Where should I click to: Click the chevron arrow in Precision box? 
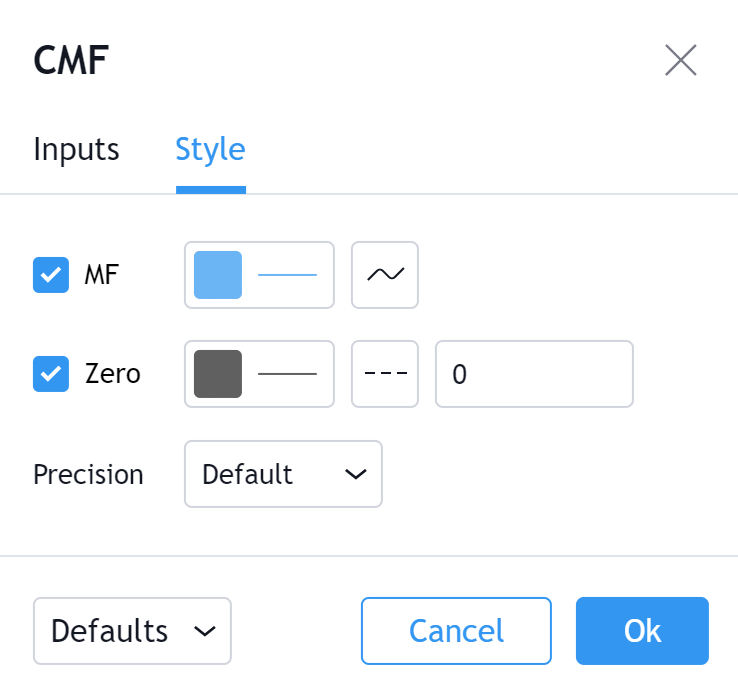coord(356,475)
